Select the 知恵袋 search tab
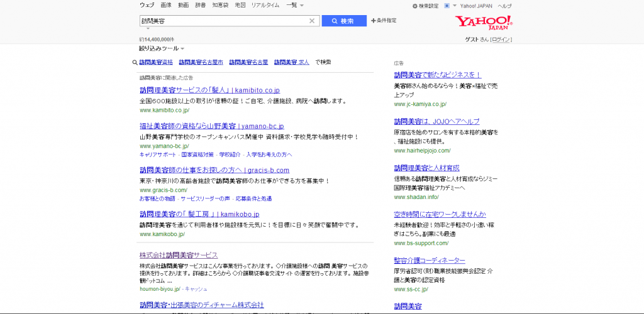The image size is (644, 314). pos(220,5)
